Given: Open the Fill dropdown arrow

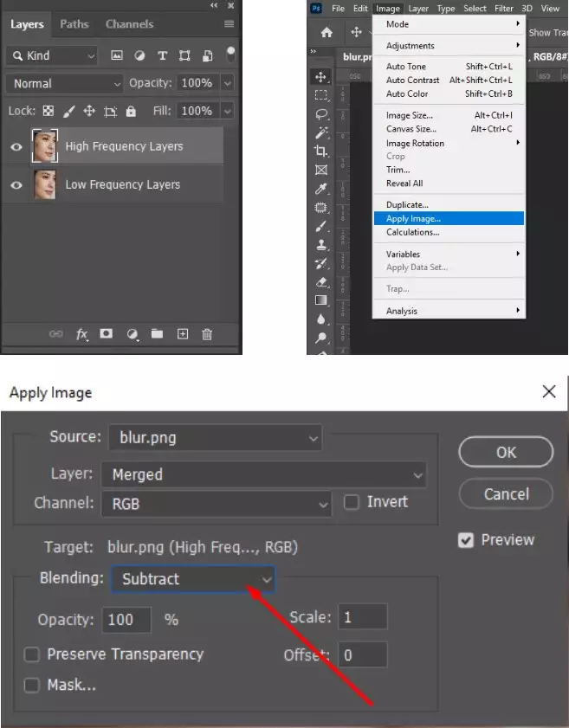Looking at the screenshot, I should (228, 111).
